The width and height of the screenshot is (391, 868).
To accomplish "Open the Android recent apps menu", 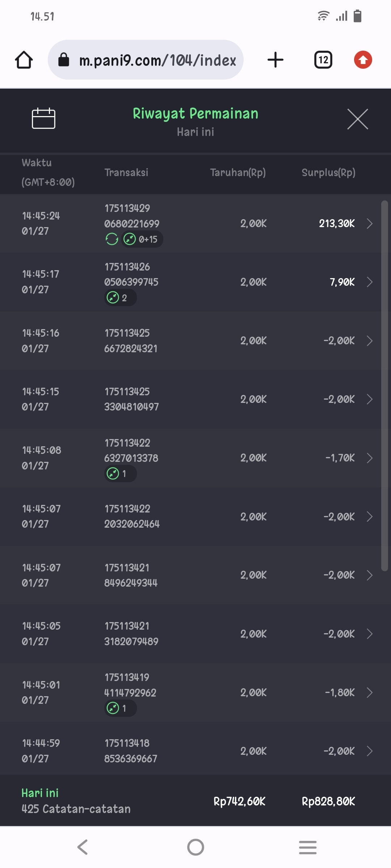I will 308,847.
